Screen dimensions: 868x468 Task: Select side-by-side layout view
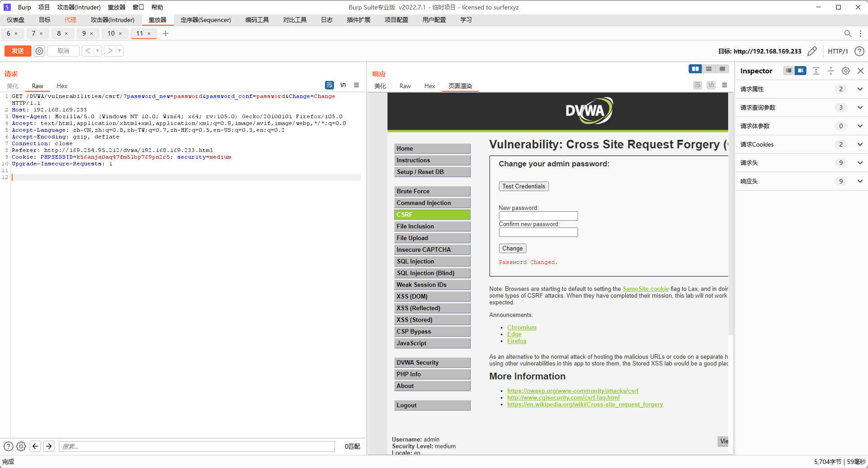pyautogui.click(x=695, y=69)
